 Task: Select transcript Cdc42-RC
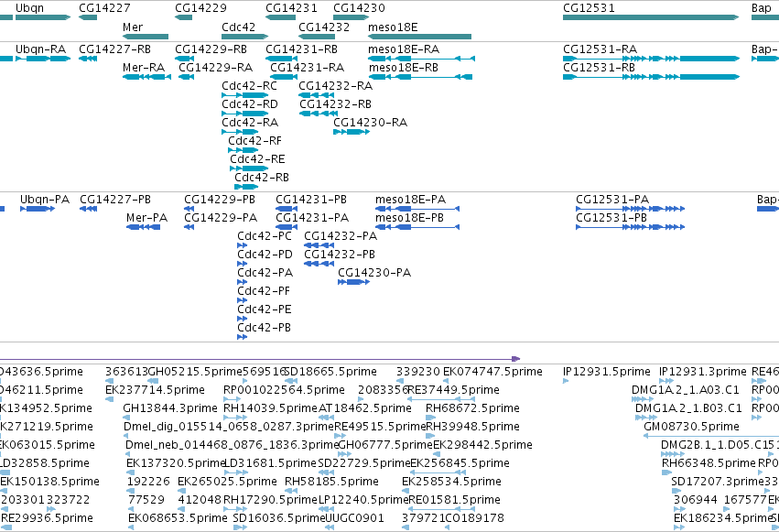[x=249, y=86]
